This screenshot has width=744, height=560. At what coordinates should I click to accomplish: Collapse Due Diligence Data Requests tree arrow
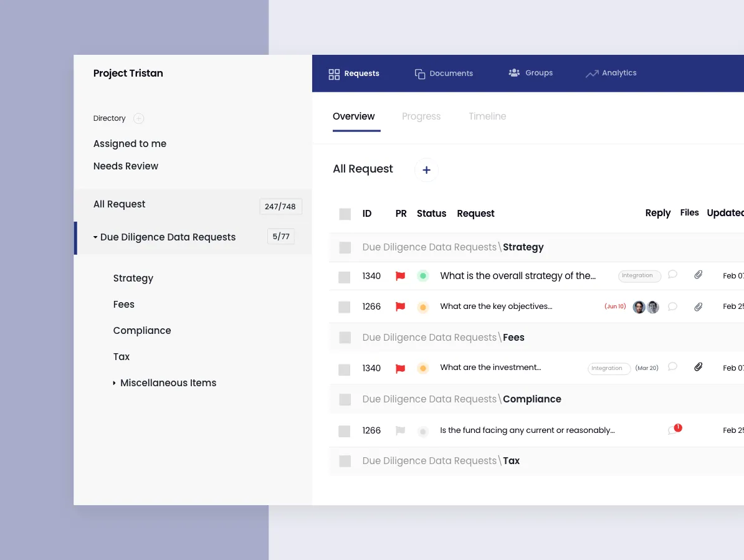[95, 237]
